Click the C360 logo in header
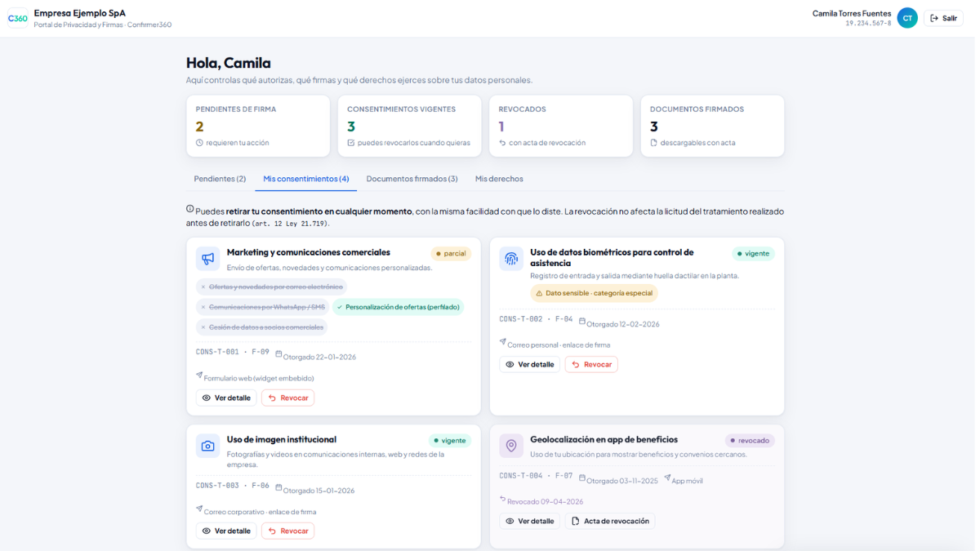This screenshot has height=551, width=980. pos(17,18)
